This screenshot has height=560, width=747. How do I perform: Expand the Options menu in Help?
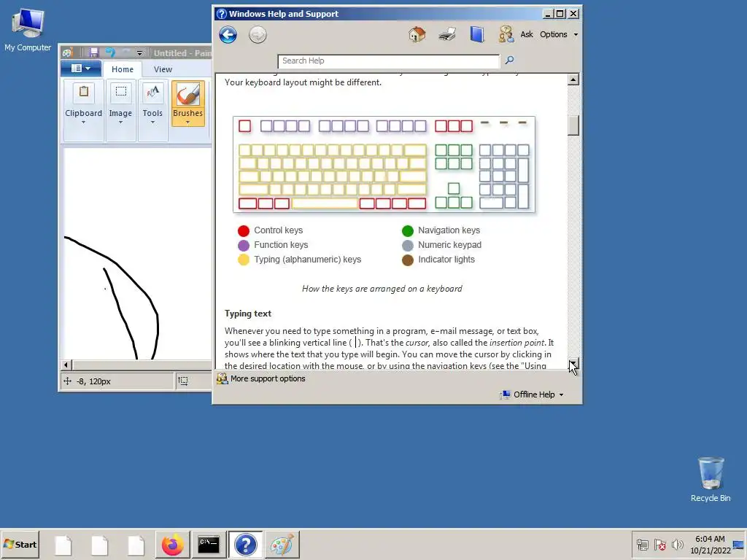558,34
